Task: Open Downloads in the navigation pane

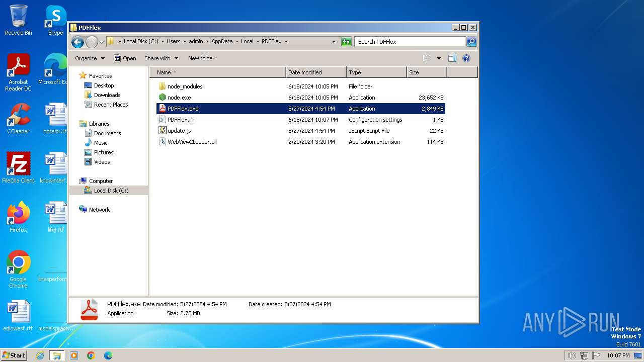Action: [x=107, y=95]
